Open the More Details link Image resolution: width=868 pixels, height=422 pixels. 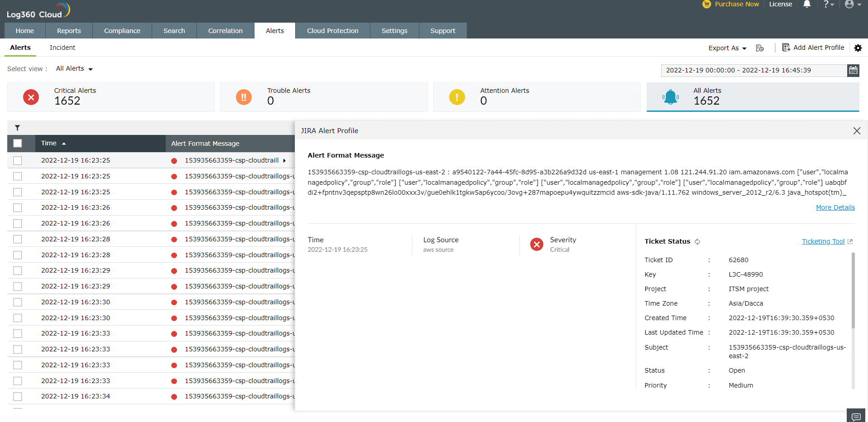click(x=834, y=207)
